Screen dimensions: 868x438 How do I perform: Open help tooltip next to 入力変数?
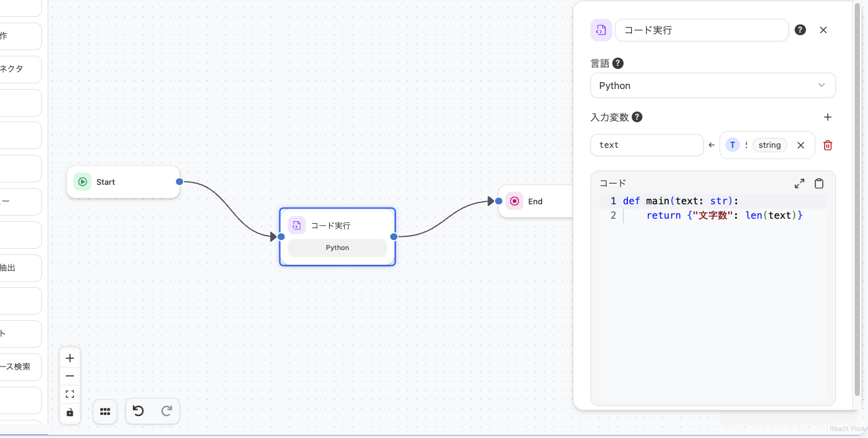point(637,117)
